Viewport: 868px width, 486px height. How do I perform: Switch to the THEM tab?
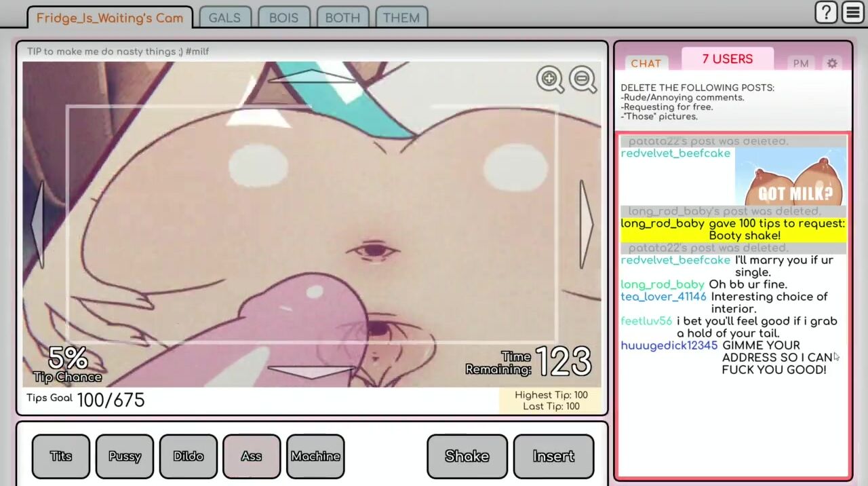(401, 18)
